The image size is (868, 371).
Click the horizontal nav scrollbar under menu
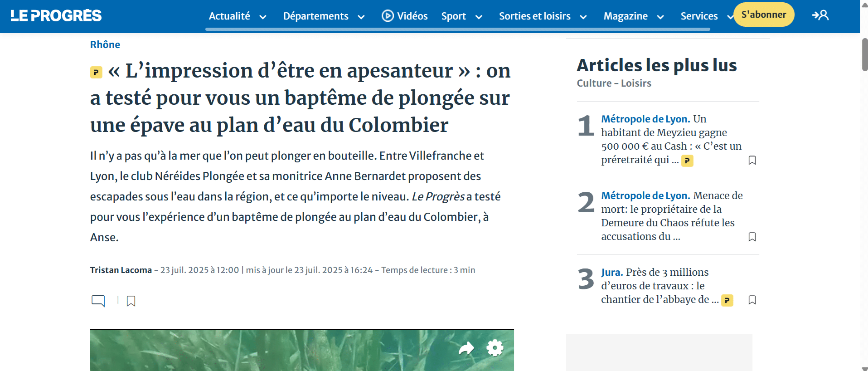click(457, 29)
